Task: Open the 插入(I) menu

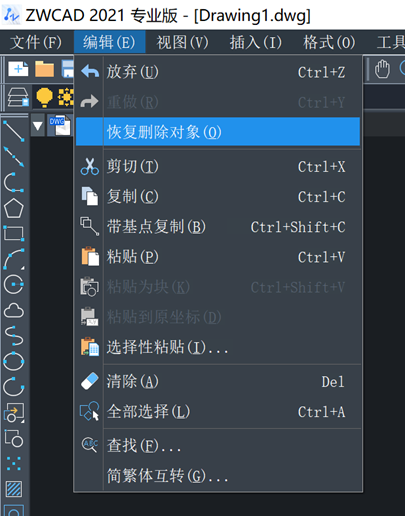Action: [256, 43]
